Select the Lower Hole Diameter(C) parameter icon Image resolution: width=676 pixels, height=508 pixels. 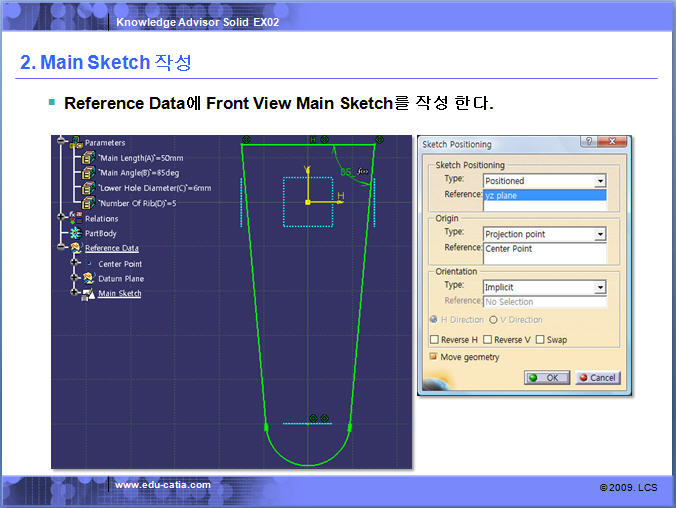(x=89, y=187)
